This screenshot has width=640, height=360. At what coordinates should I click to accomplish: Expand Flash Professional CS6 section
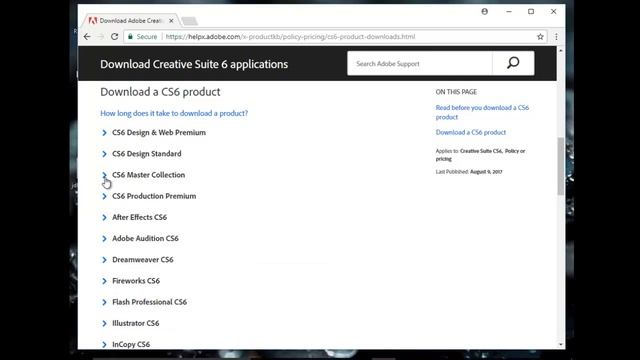(x=144, y=302)
